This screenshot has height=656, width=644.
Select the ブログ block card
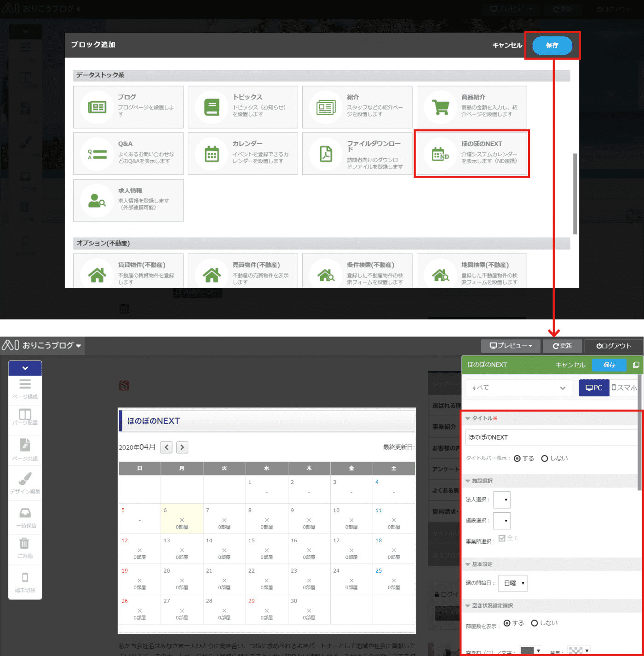point(128,107)
